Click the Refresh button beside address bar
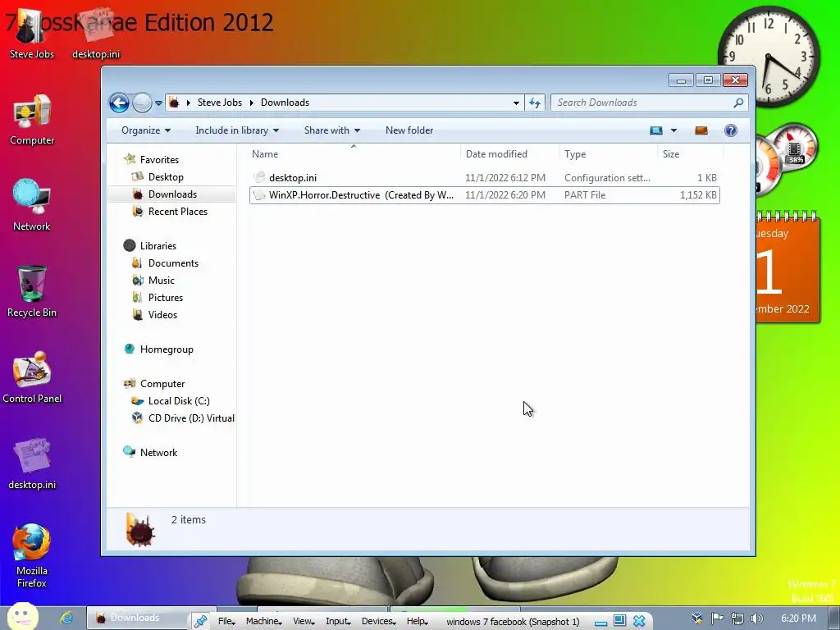840x630 pixels. [535, 103]
